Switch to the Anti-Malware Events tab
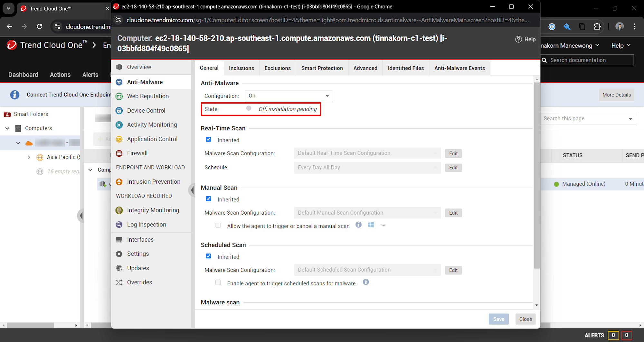The height and width of the screenshot is (342, 644). [x=459, y=68]
